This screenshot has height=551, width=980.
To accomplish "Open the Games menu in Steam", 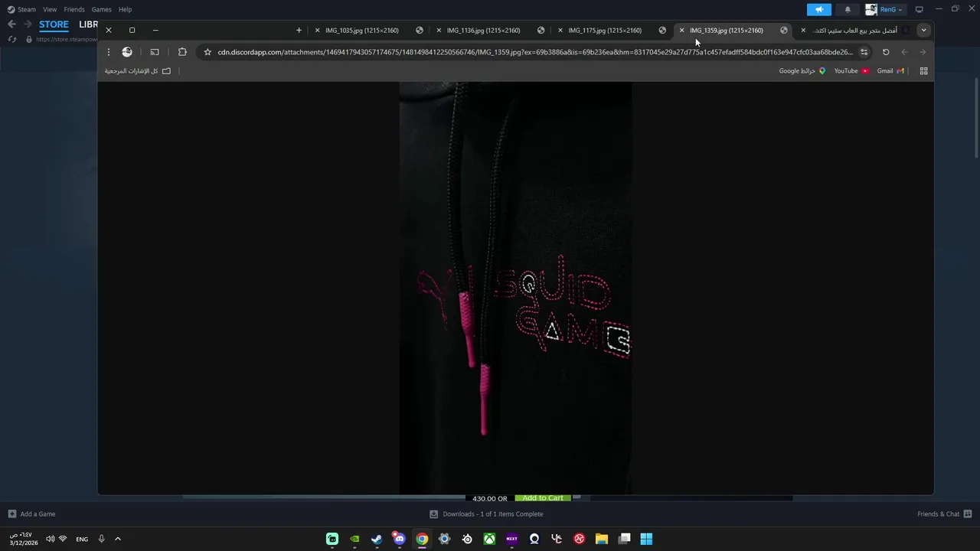I will click(x=101, y=9).
